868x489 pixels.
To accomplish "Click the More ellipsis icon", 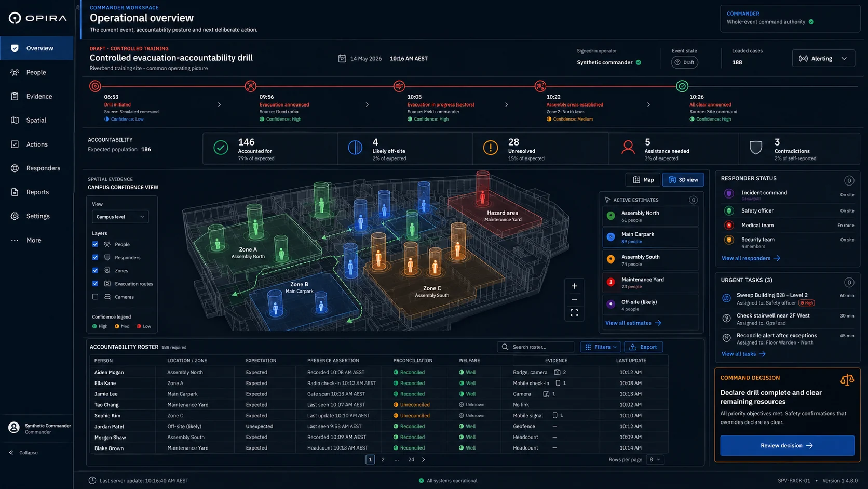I will (x=15, y=240).
